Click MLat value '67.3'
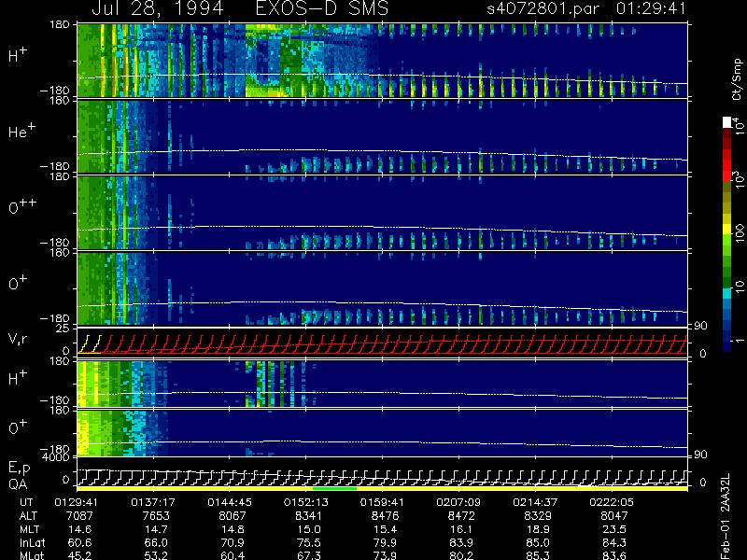Image resolution: width=747 pixels, height=560 pixels. pos(309,555)
